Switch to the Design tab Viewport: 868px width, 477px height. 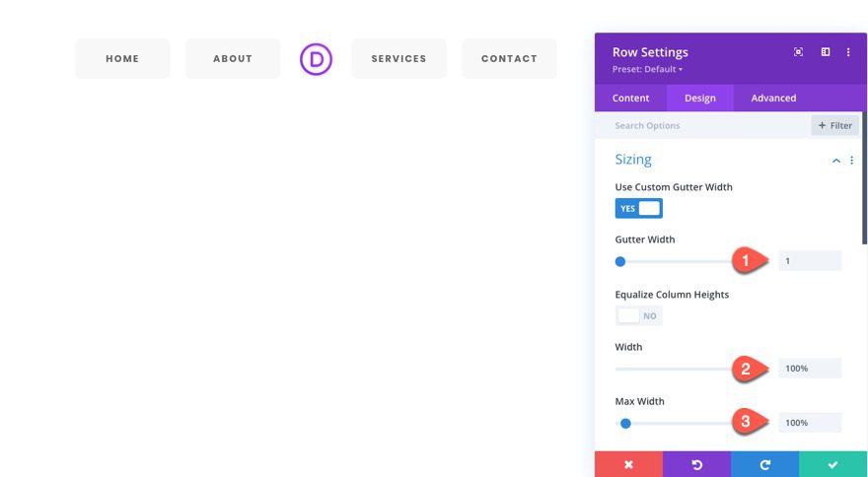click(700, 98)
